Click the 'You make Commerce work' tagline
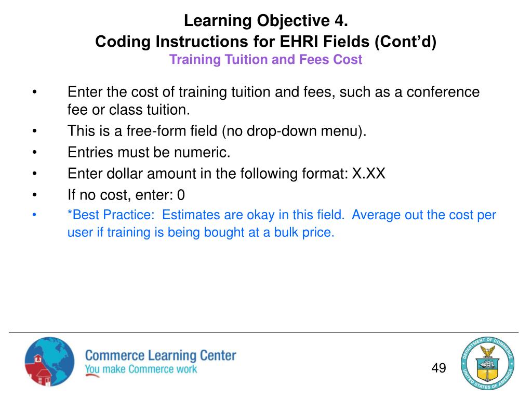Viewport: 532px width, 399px height. coord(141,369)
